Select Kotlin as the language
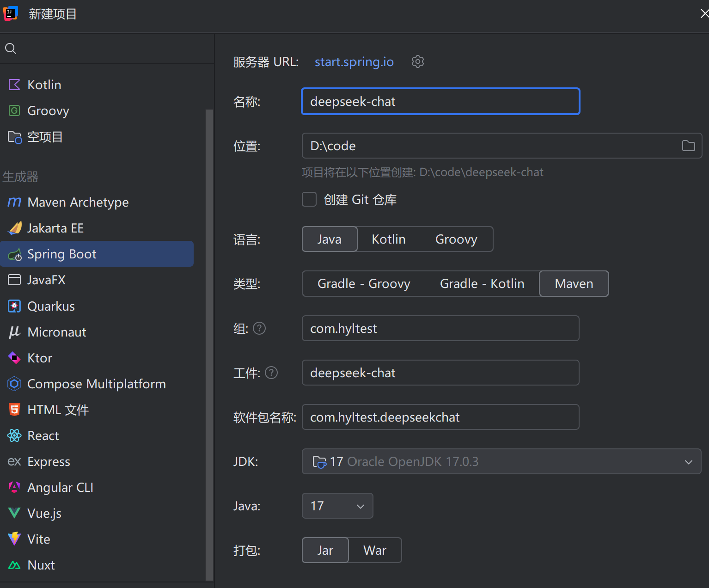This screenshot has width=709, height=588. (389, 239)
